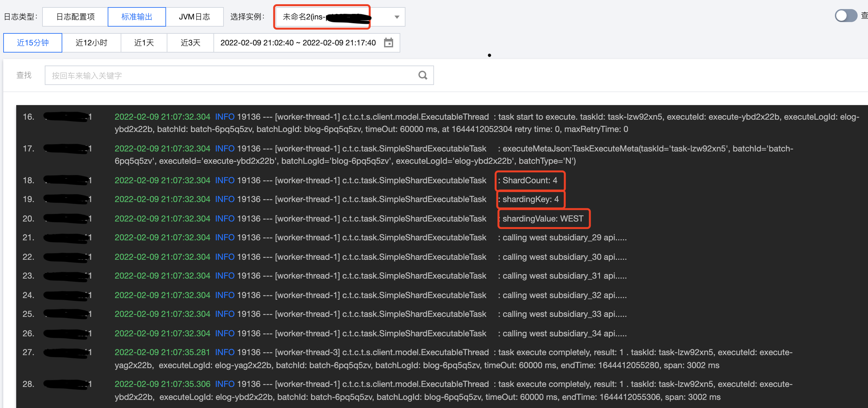Click log line 20 shardingValue WEST

tap(542, 219)
